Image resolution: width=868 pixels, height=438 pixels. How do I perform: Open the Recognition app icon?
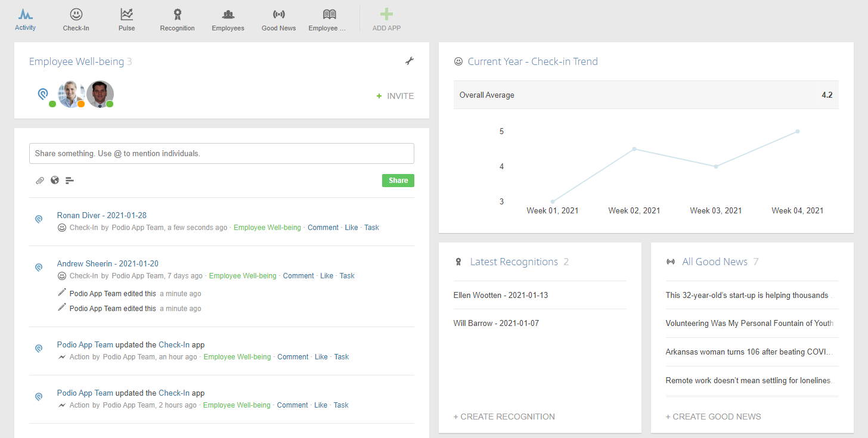pos(177,15)
